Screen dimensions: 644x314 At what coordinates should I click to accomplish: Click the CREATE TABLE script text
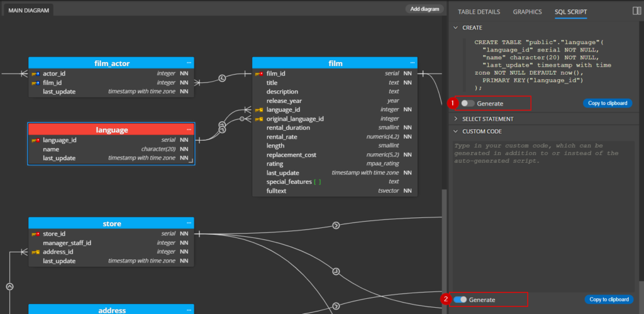coord(543,65)
